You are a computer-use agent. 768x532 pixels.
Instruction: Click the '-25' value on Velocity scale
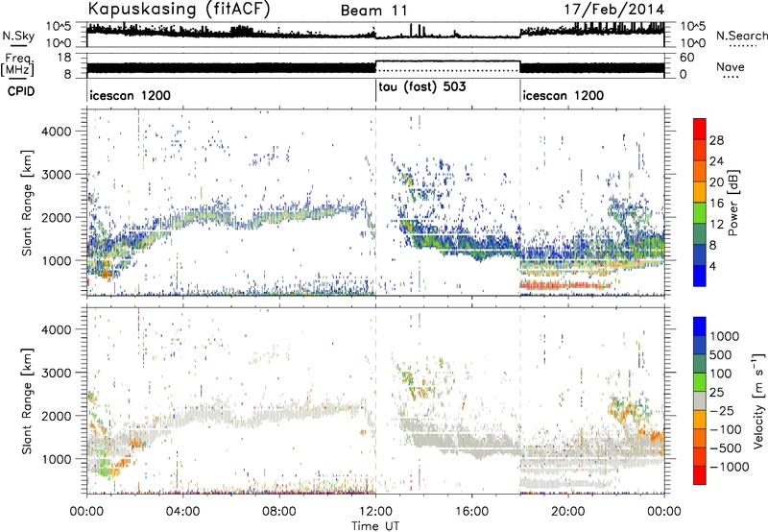[723, 411]
